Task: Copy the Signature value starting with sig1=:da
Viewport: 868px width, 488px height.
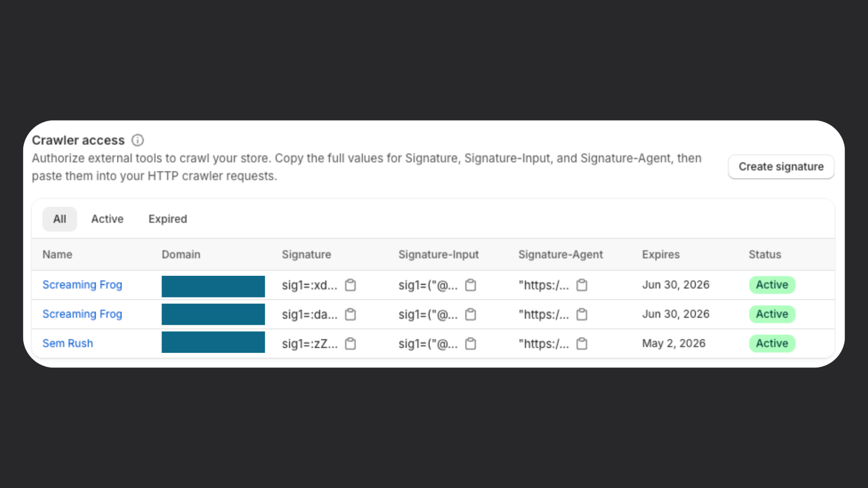Action: [350, 314]
